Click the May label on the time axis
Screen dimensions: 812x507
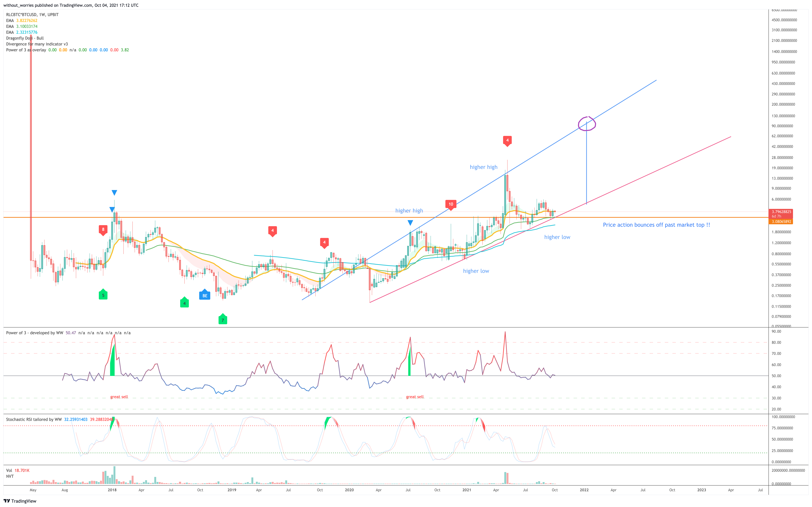pyautogui.click(x=33, y=490)
